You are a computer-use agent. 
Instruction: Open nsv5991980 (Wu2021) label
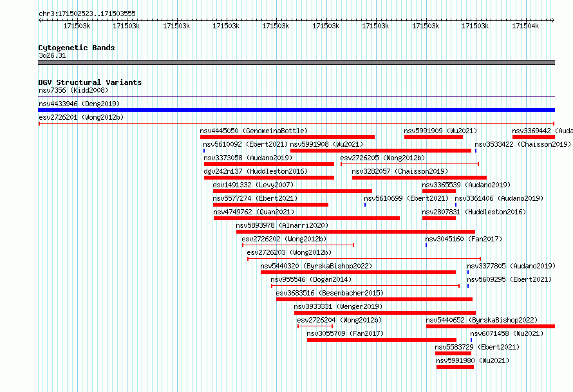(473, 360)
